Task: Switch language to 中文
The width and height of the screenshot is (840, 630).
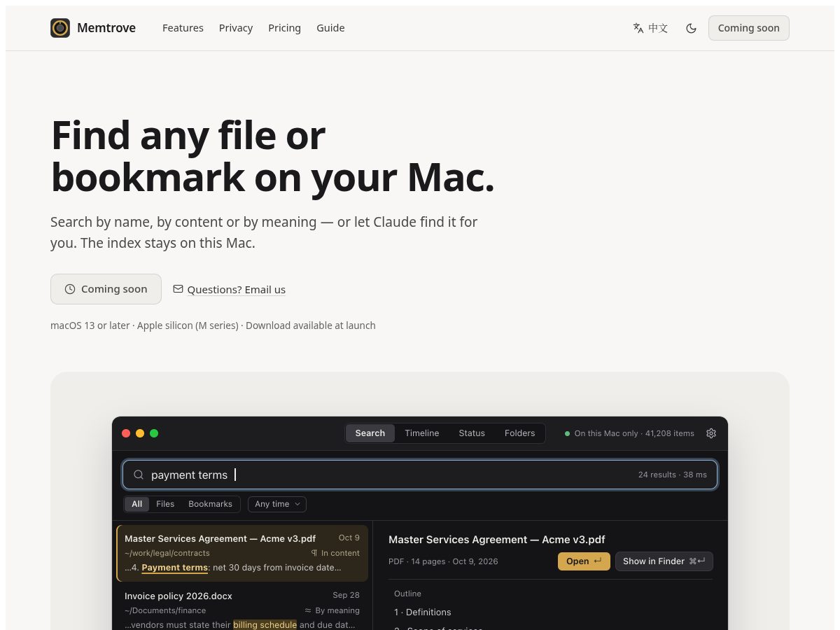Action: (650, 28)
